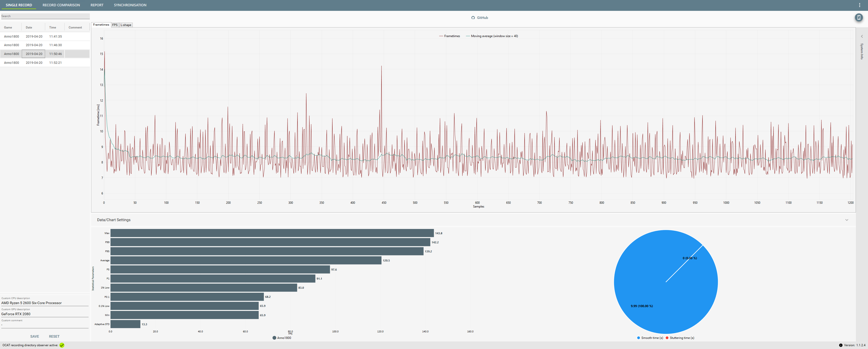Toggle the Anno1800 bar chart legend
Screen dimensions: 868x349
coord(282,338)
